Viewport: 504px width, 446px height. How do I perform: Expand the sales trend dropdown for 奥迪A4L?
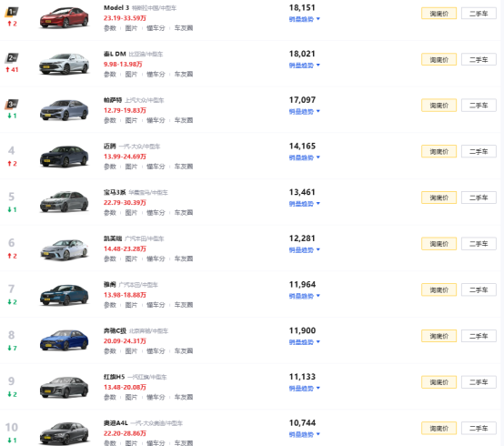click(304, 434)
